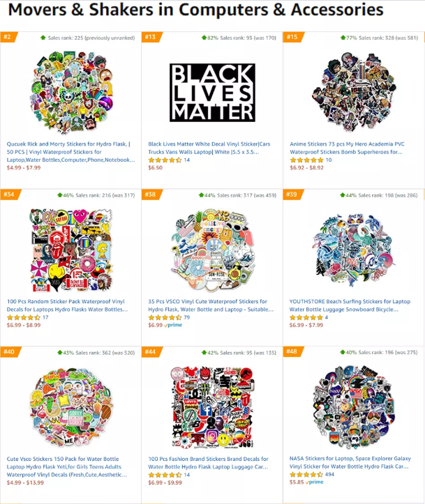Click the Fashion Brand stickers image

tap(212, 407)
